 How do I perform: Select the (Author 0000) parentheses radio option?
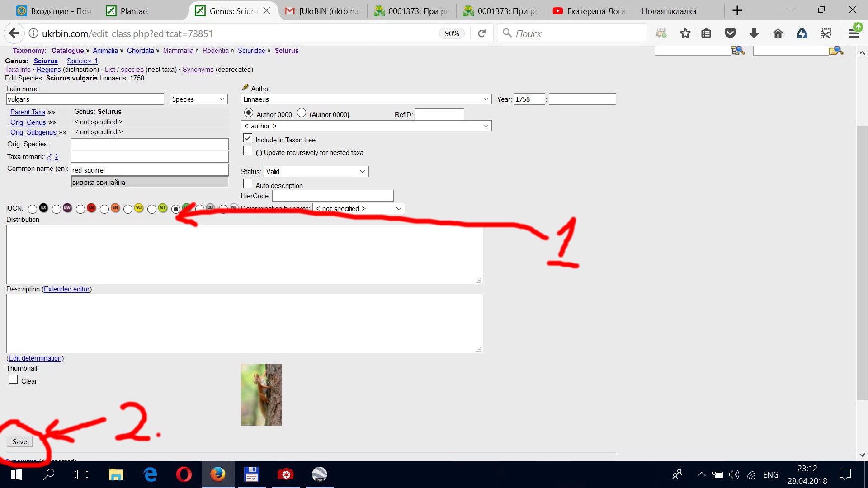[302, 113]
